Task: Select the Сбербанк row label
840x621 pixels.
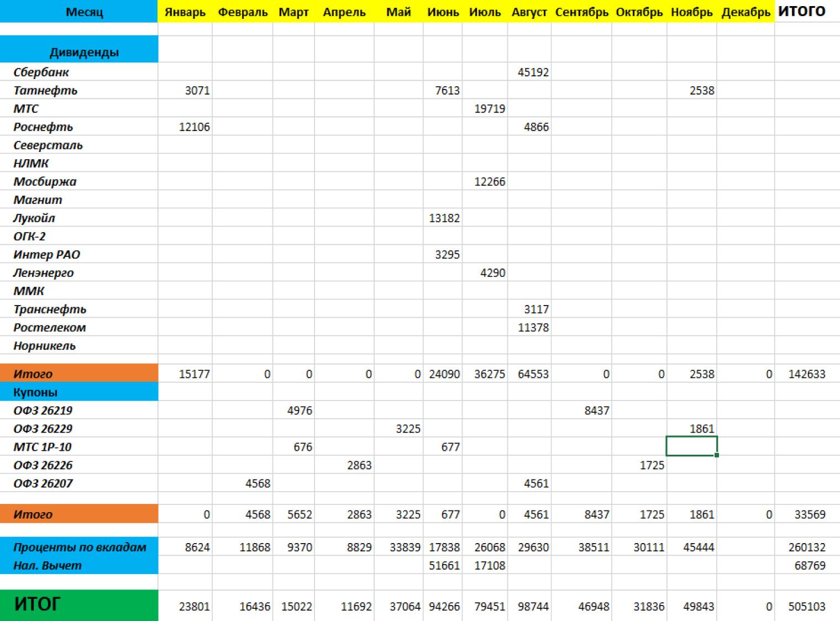Action: (41, 72)
